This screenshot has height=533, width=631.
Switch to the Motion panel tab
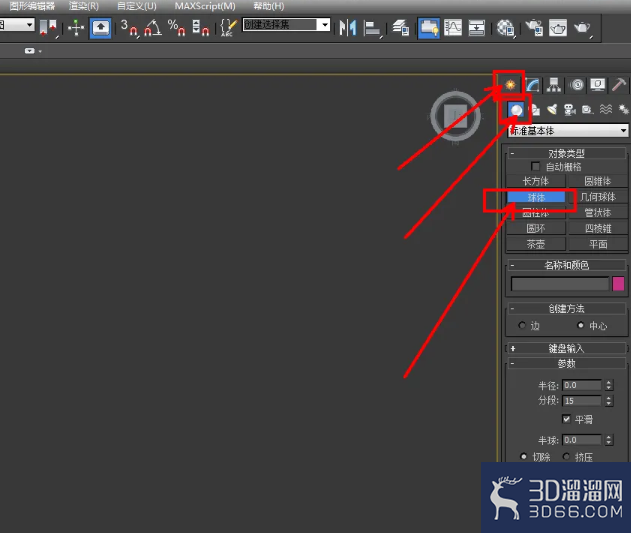pyautogui.click(x=577, y=85)
